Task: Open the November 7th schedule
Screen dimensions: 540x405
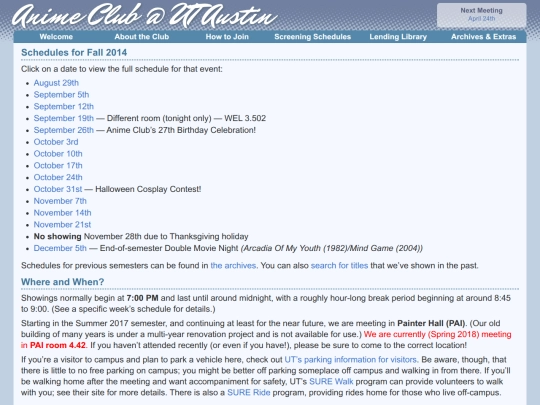Action: (60, 201)
